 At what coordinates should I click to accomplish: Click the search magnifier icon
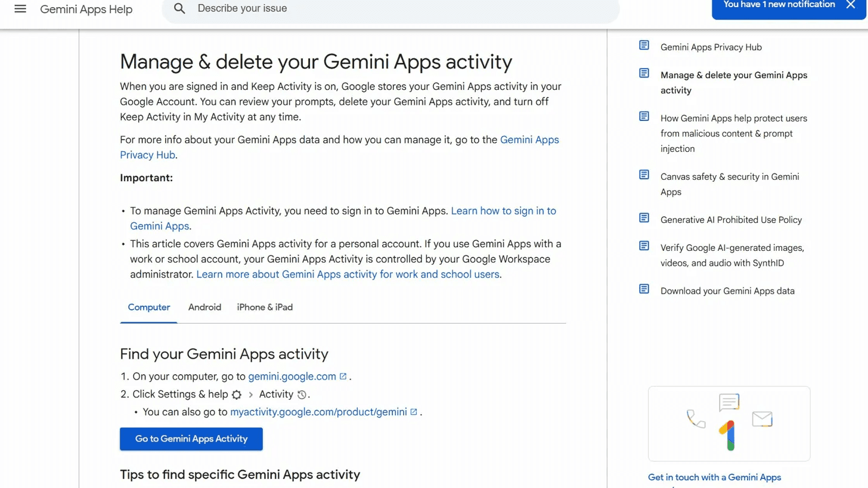click(x=179, y=8)
